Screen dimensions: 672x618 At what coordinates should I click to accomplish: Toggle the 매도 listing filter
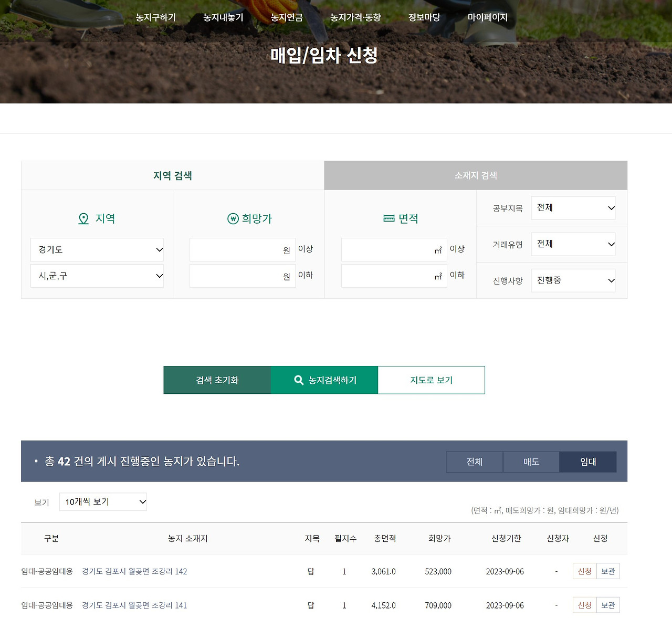click(531, 462)
